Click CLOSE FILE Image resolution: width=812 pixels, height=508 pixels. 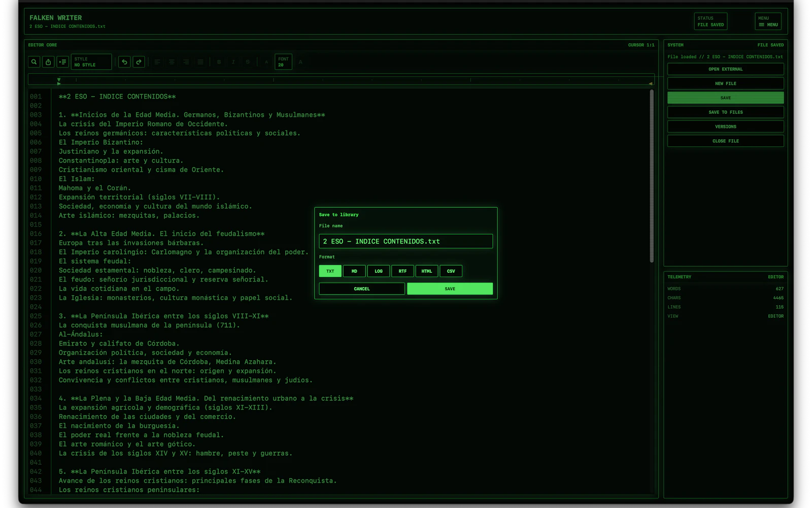click(x=726, y=141)
